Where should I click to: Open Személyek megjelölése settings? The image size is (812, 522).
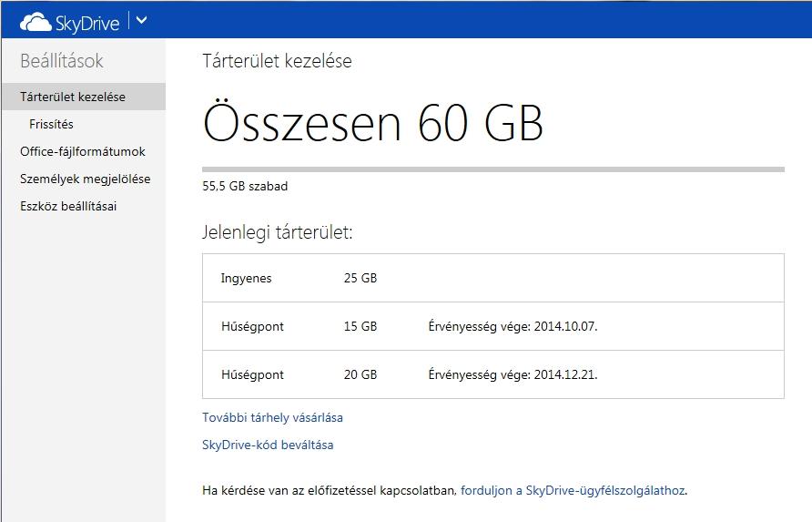point(86,179)
